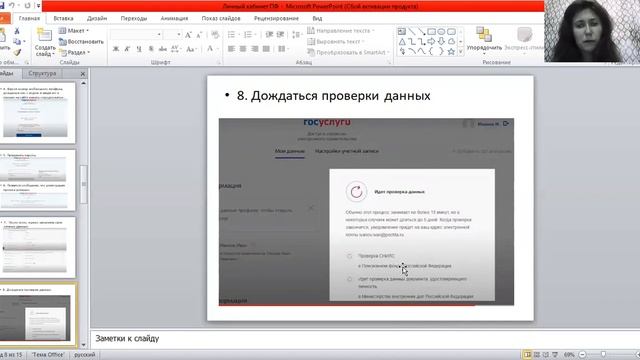
Task: Toggle align text left
Action: (x=231, y=49)
